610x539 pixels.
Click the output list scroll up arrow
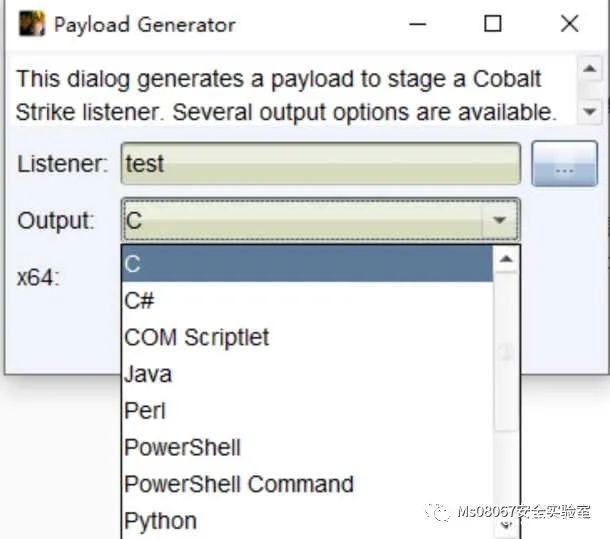tap(507, 261)
